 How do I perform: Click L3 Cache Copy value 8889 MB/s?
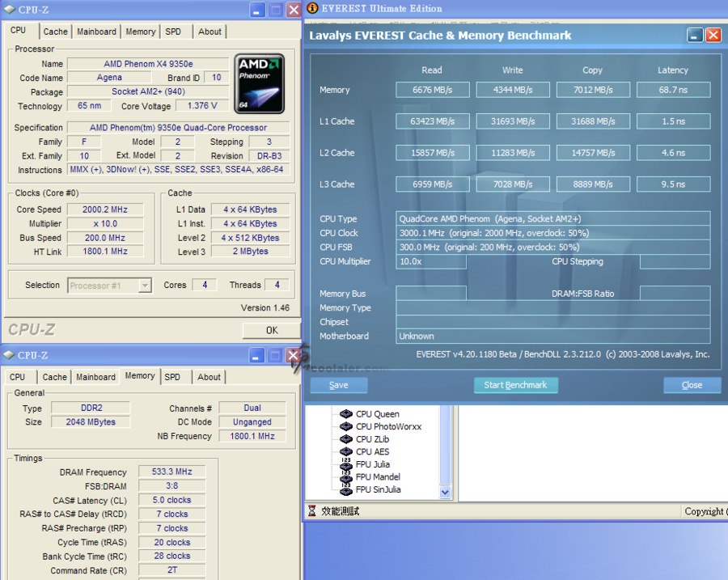[x=593, y=184]
